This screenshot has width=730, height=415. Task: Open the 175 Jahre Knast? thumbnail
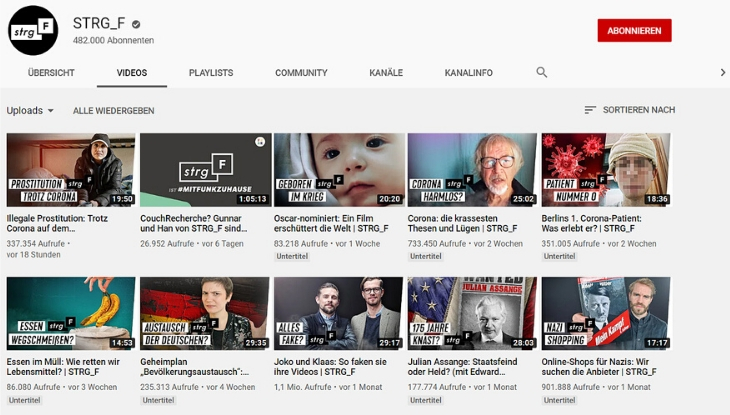coord(472,313)
